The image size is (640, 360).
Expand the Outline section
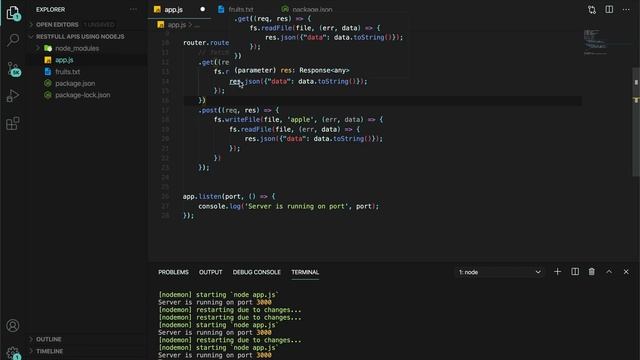tap(48, 339)
